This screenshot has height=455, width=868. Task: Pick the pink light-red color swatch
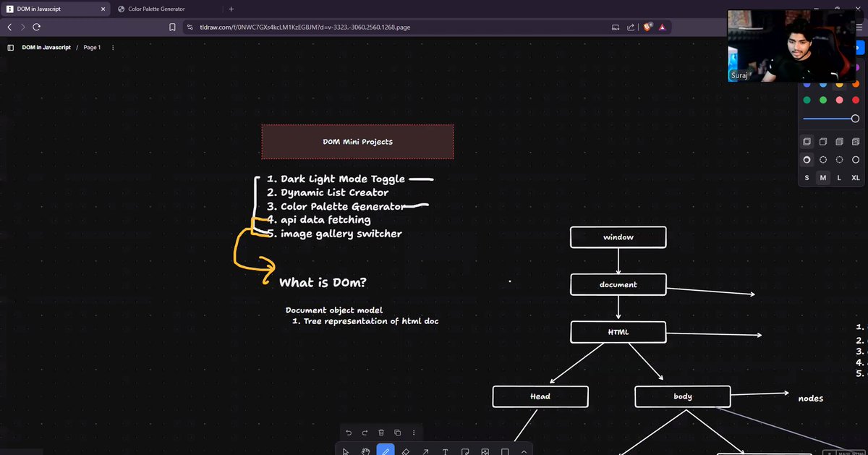839,100
